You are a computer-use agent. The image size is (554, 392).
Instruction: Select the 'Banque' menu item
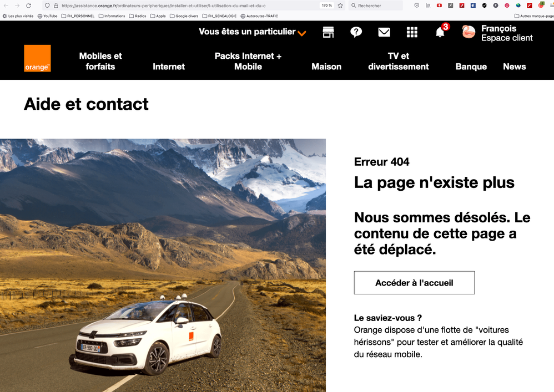pos(471,67)
